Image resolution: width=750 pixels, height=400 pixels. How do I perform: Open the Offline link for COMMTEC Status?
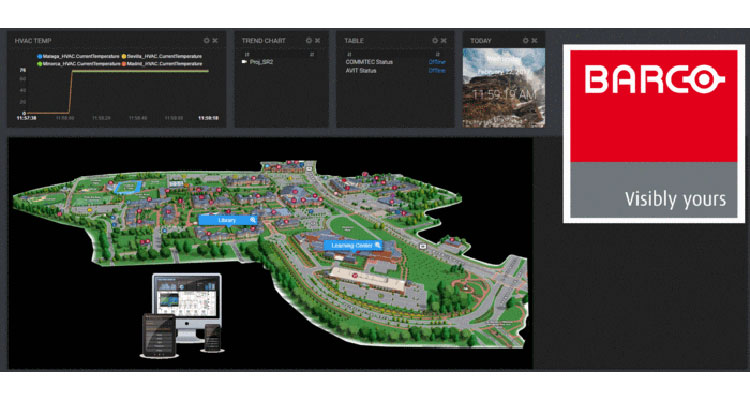437,62
